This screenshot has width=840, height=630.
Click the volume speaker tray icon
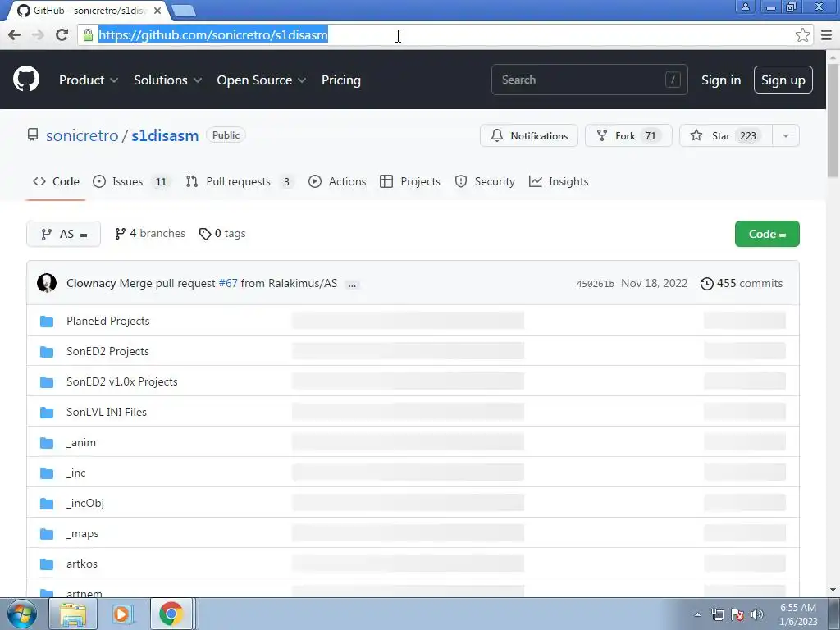tap(757, 614)
